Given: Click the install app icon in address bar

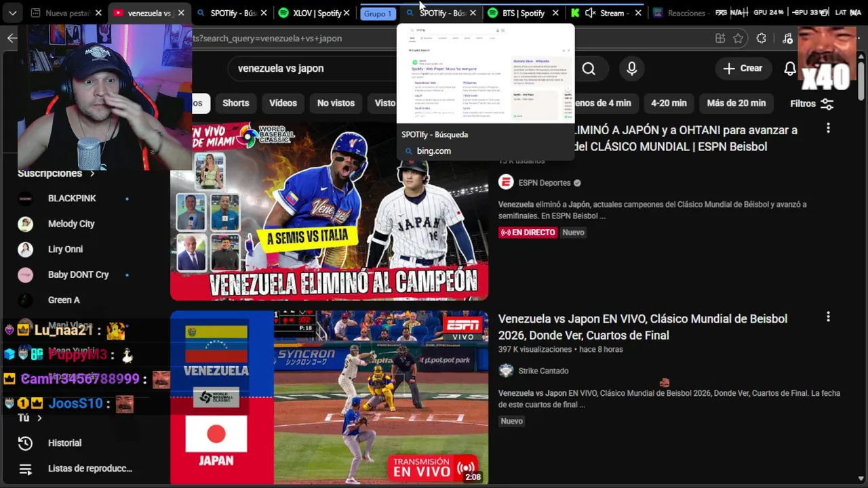Looking at the screenshot, I should click(720, 39).
